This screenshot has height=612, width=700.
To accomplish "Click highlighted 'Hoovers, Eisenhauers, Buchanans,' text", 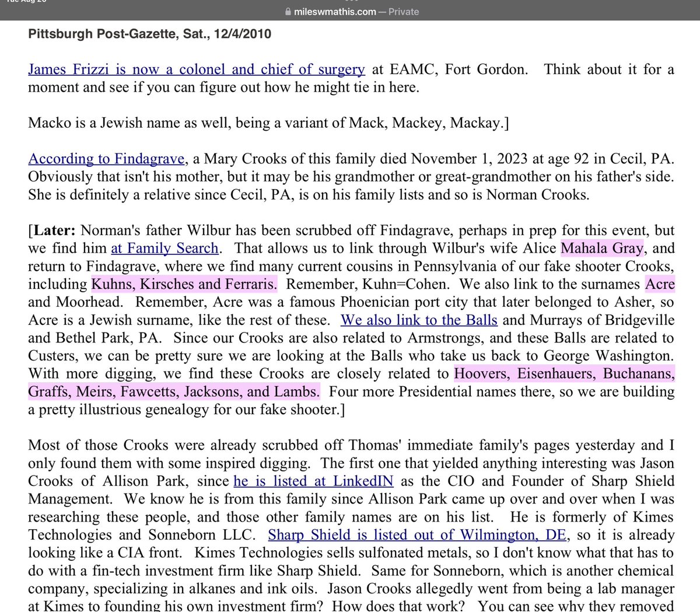I will coord(564,374).
